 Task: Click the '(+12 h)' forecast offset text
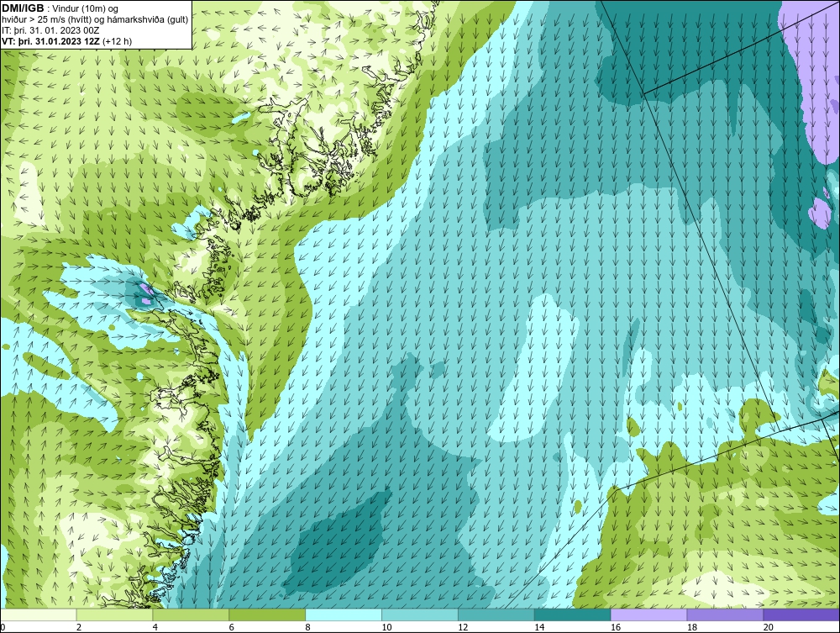[x=118, y=40]
